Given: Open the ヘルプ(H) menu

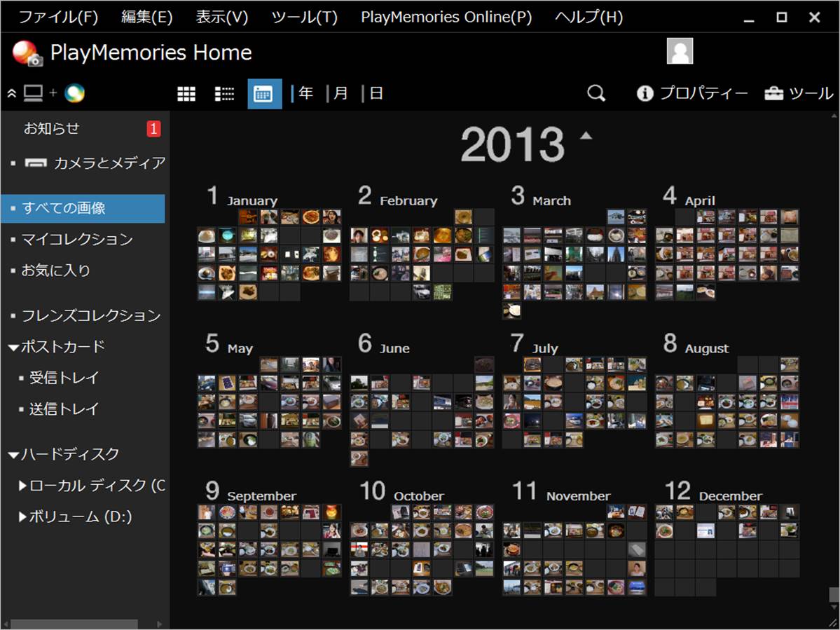Looking at the screenshot, I should tap(588, 17).
